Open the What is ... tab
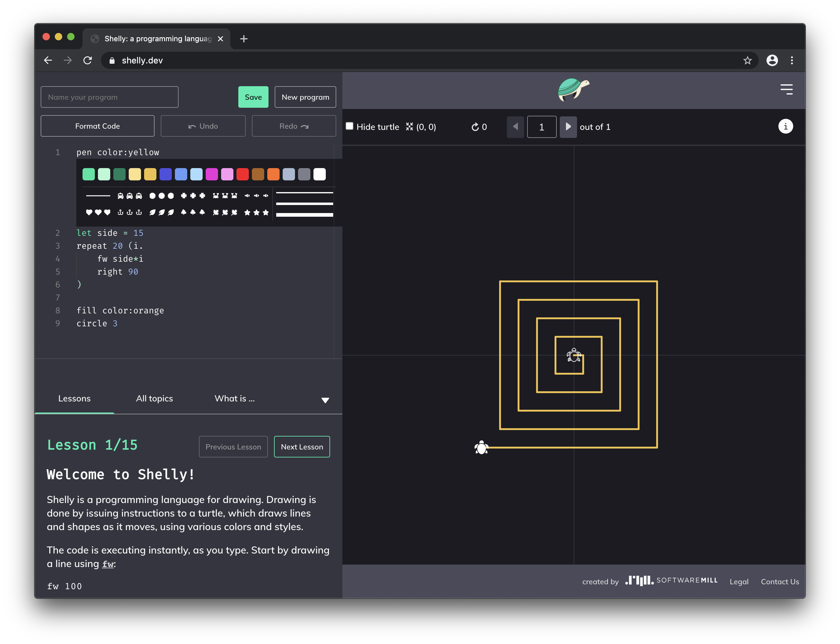 (234, 399)
